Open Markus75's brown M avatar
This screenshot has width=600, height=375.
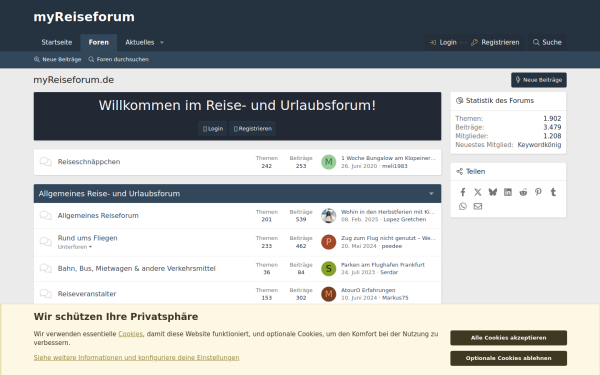328,294
